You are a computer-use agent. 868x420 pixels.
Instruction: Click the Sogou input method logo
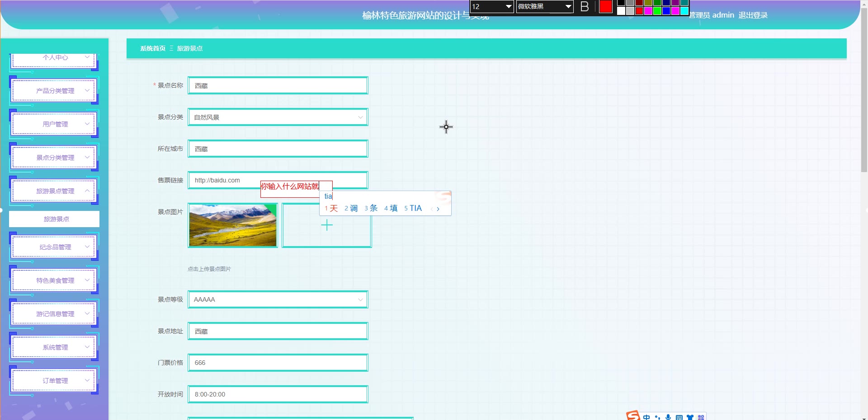[633, 415]
